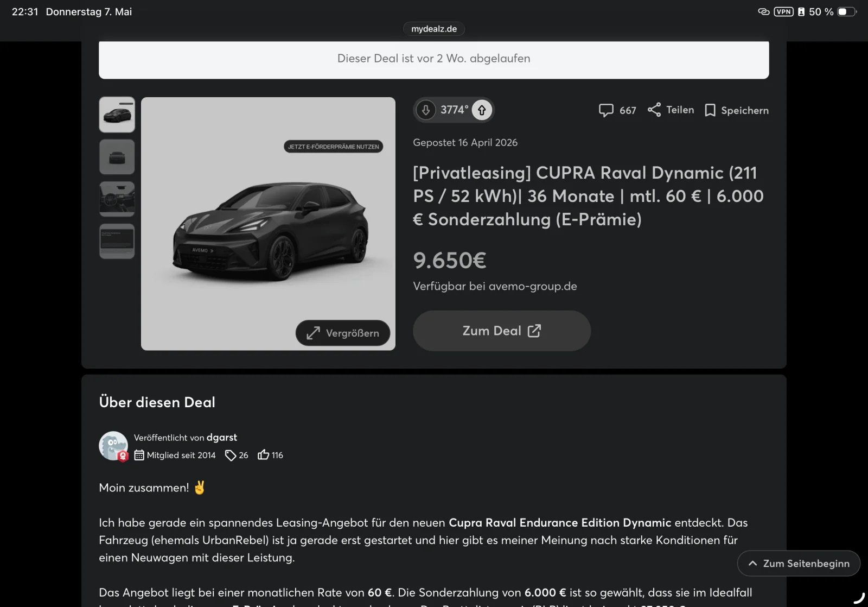This screenshot has width=868, height=607.
Task: Click the price text 9.650€
Action: pyautogui.click(x=450, y=261)
